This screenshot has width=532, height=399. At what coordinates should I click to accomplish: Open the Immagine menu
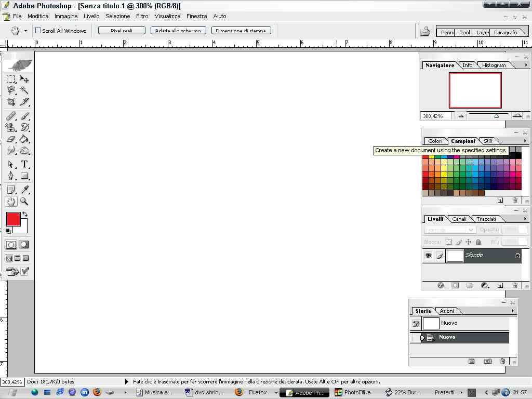click(66, 16)
